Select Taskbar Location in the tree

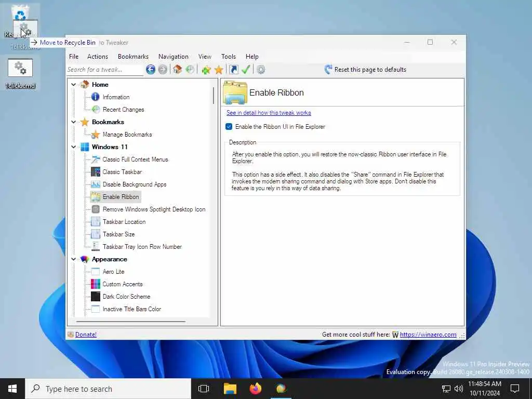click(x=124, y=222)
